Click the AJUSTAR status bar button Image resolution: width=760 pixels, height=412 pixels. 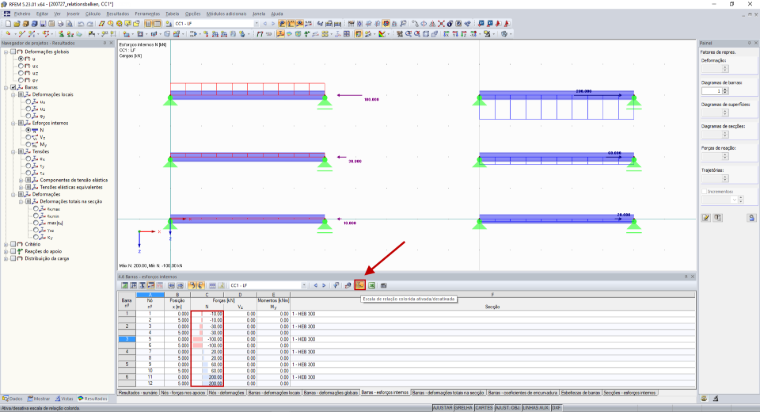pyautogui.click(x=443, y=408)
